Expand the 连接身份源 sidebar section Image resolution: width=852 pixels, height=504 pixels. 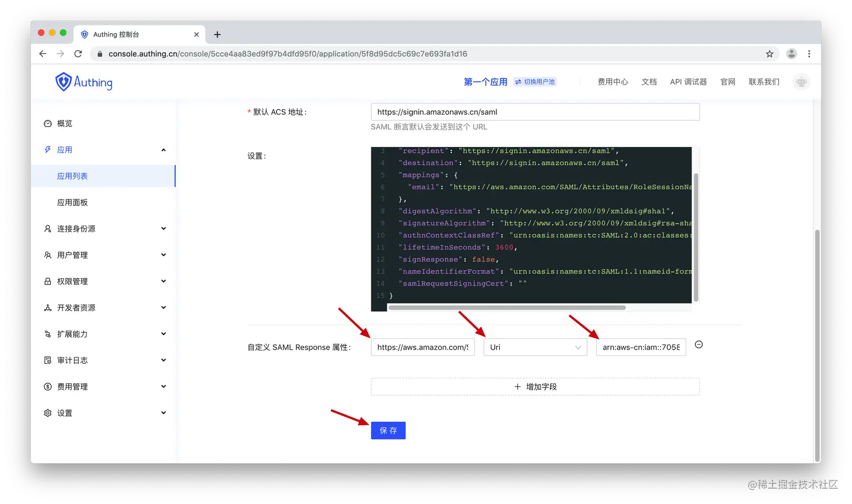point(104,229)
